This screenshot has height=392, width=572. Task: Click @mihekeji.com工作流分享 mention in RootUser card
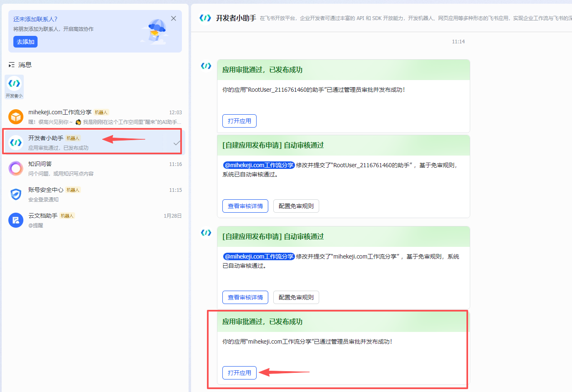tap(259, 165)
